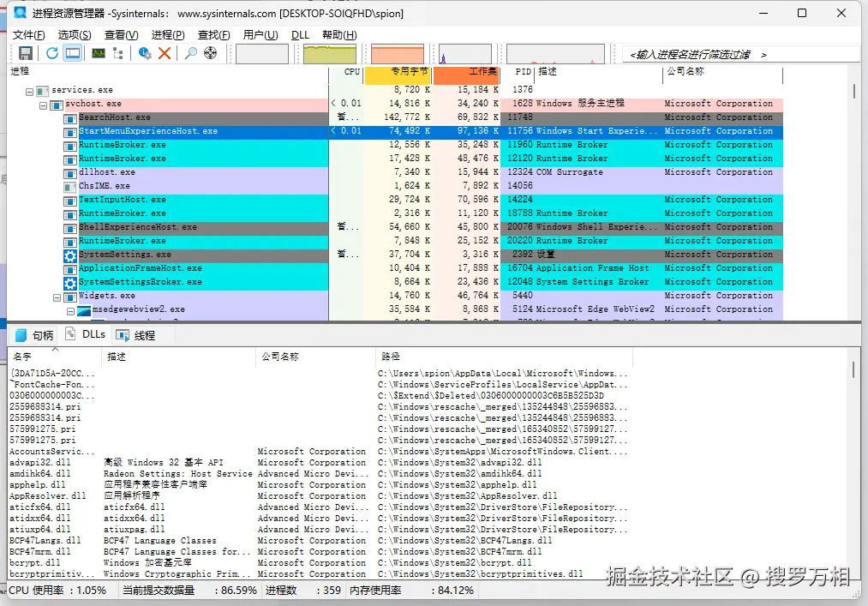Open the rightmost graph with red spikes

pyautogui.click(x=555, y=54)
